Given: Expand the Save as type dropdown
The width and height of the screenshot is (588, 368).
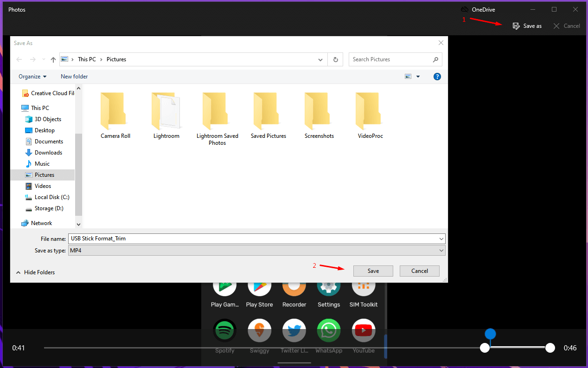Looking at the screenshot, I should pos(441,251).
